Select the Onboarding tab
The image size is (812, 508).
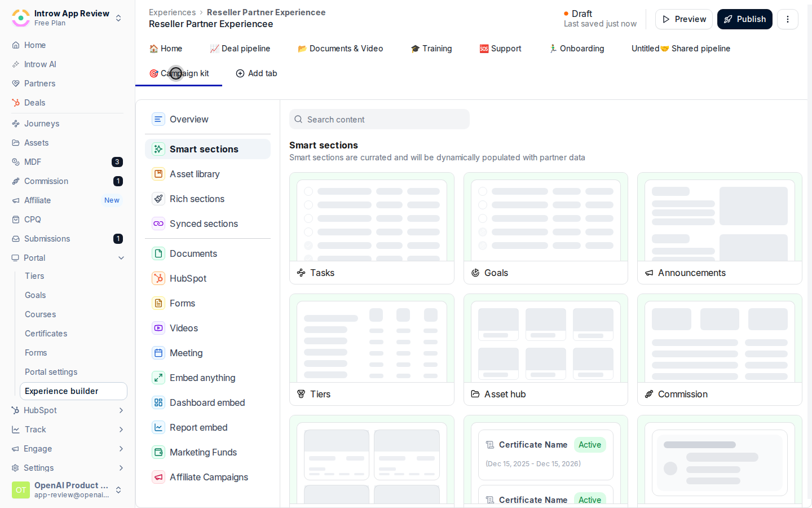[x=576, y=49]
